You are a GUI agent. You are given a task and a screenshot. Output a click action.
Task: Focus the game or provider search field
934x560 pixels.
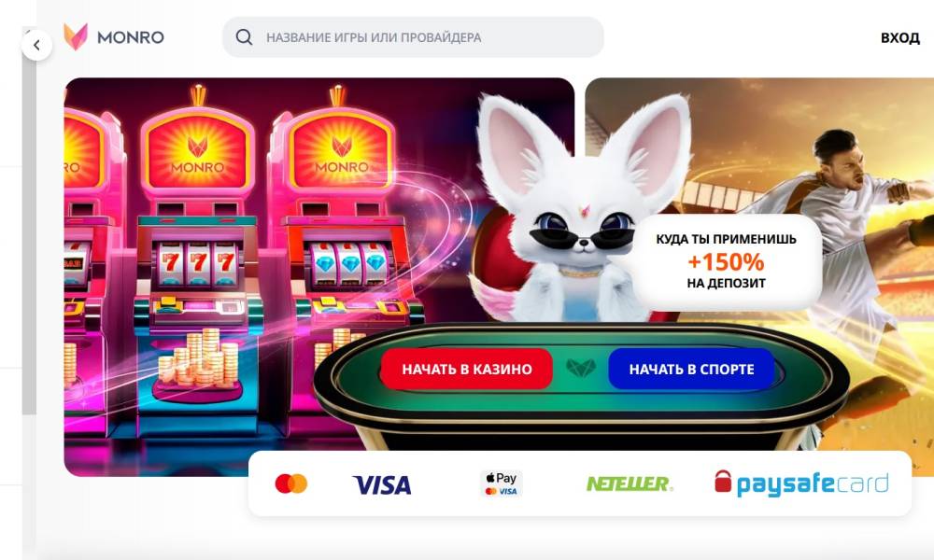click(413, 37)
